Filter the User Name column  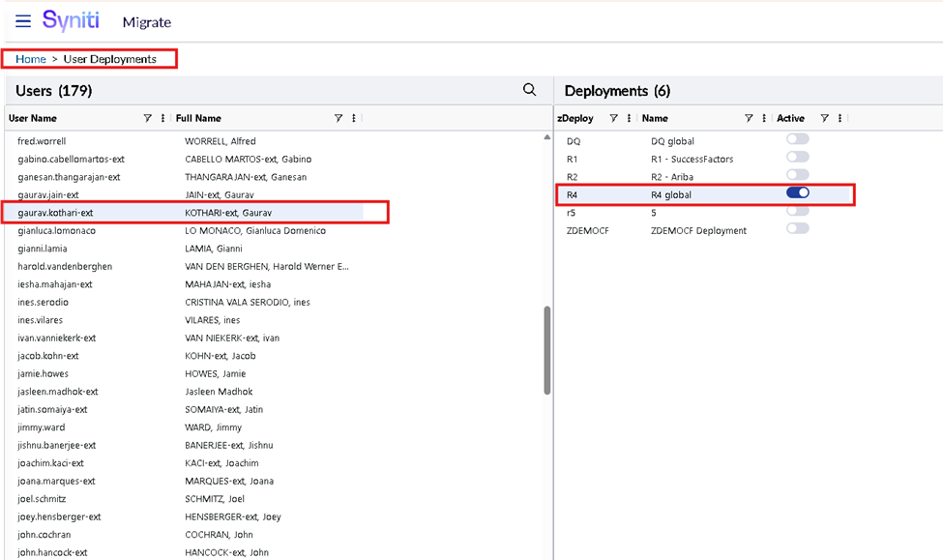[148, 118]
